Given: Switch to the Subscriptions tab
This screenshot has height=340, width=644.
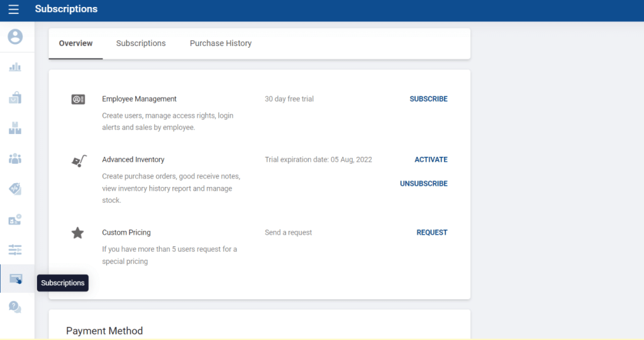Looking at the screenshot, I should pyautogui.click(x=141, y=43).
